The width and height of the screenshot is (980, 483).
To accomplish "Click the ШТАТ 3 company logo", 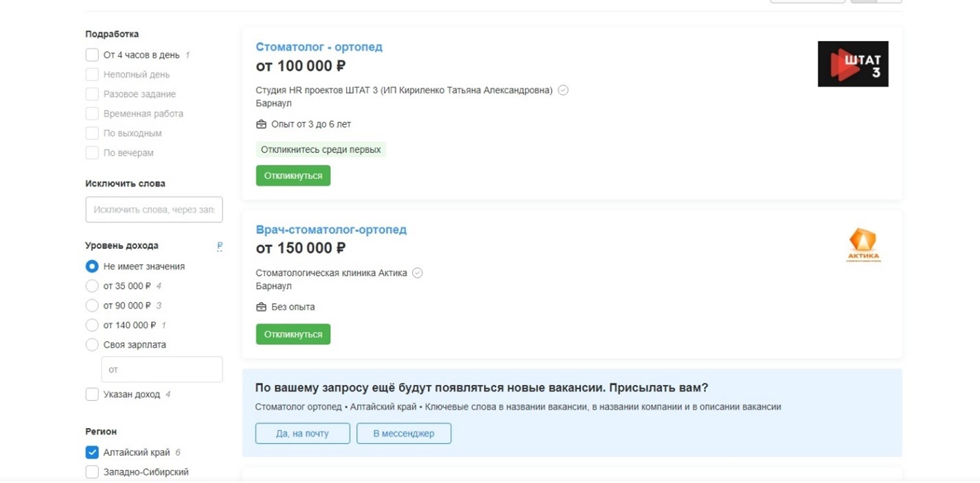I will [x=852, y=64].
